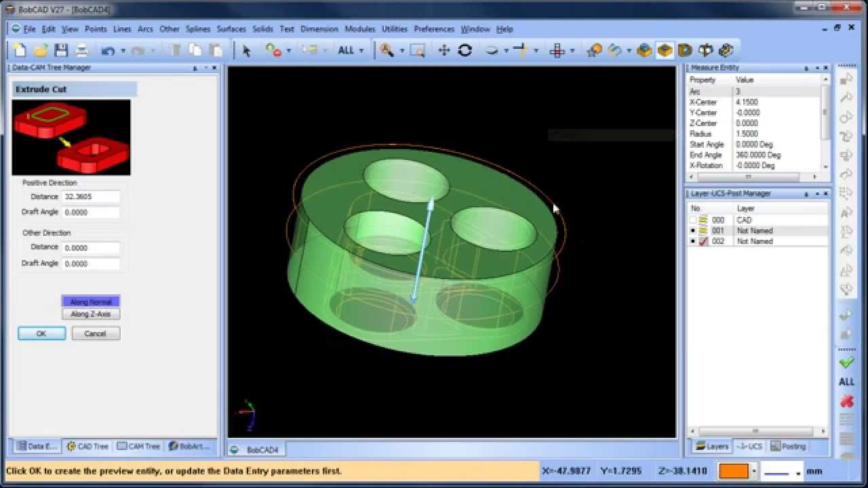
Task: Select the Along Normal direction option
Action: tap(91, 302)
